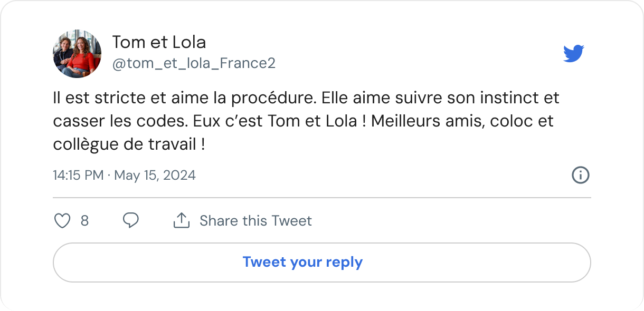
Task: Click the woman in red in the avatar
Action: [x=84, y=58]
